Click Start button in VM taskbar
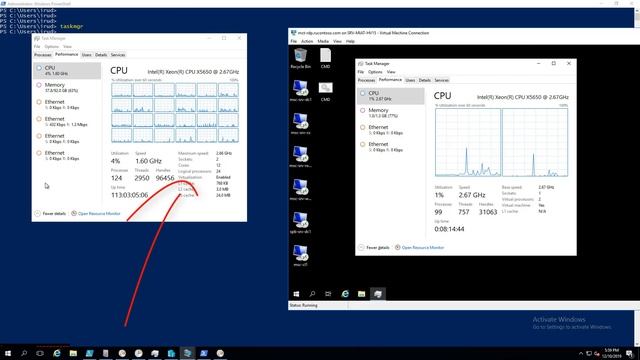This screenshot has width=640, height=360. coord(296,294)
